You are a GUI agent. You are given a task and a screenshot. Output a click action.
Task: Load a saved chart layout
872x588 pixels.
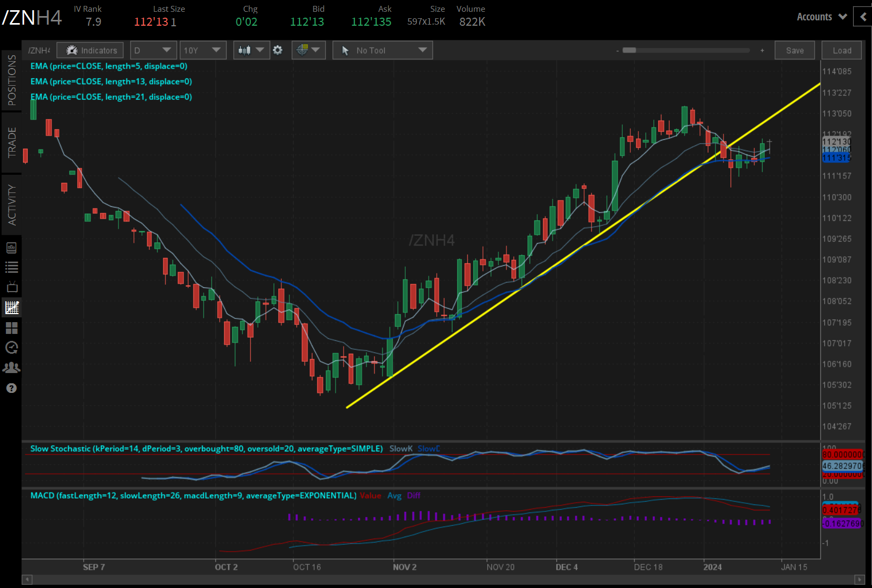pyautogui.click(x=842, y=50)
